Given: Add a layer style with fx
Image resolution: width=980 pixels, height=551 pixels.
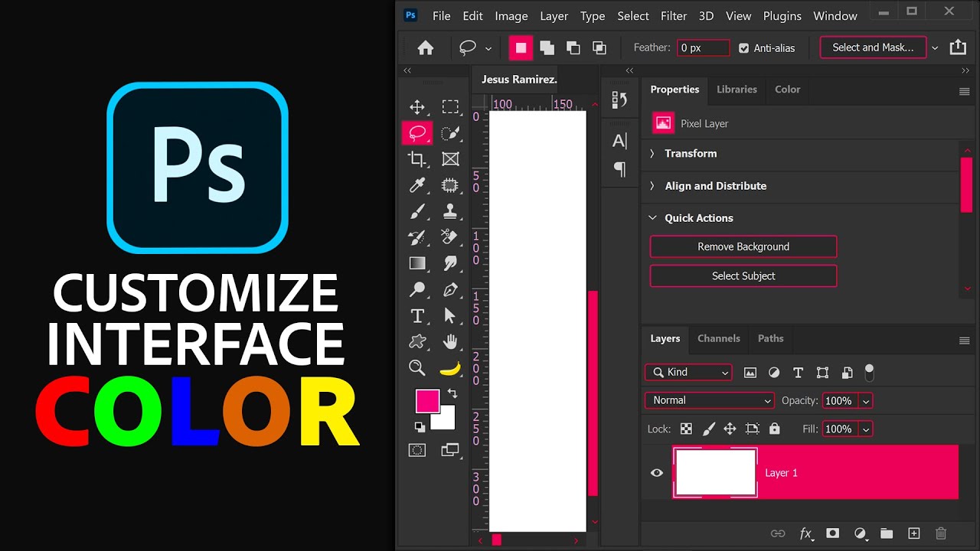Looking at the screenshot, I should [805, 533].
